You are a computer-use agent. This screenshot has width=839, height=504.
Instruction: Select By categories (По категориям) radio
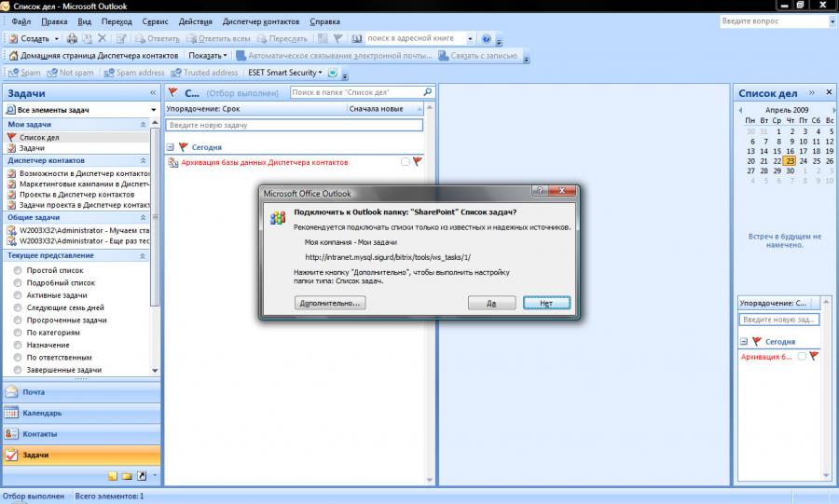coord(18,333)
